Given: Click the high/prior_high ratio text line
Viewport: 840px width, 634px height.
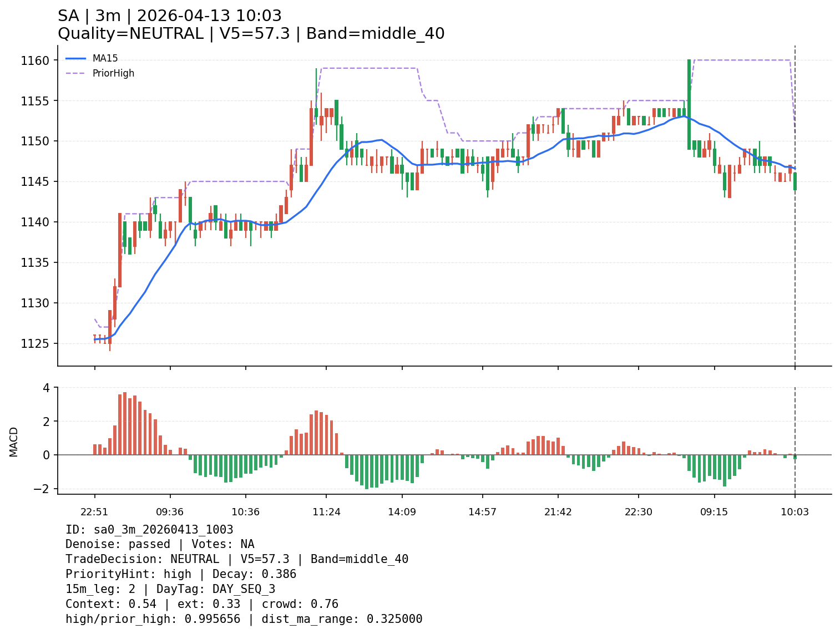Looking at the screenshot, I should pyautogui.click(x=244, y=619).
